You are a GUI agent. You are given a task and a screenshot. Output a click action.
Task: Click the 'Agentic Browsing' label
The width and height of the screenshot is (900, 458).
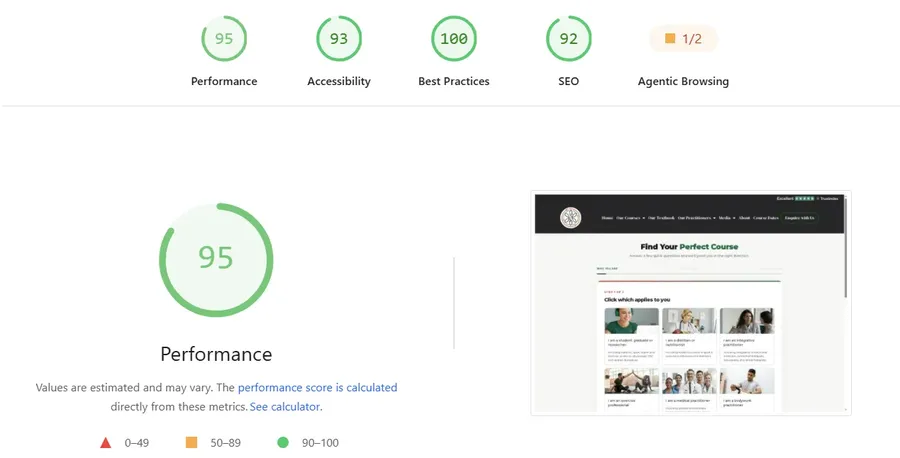click(x=683, y=81)
